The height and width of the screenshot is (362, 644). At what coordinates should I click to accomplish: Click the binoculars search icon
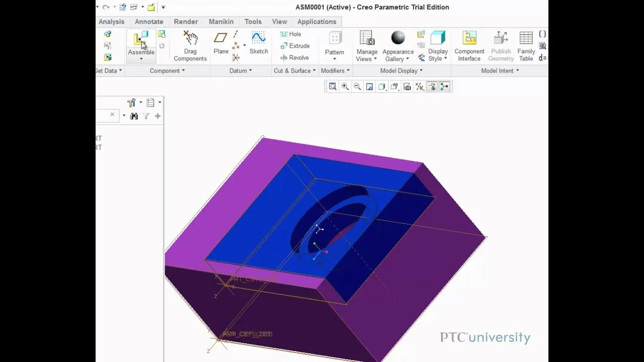134,116
